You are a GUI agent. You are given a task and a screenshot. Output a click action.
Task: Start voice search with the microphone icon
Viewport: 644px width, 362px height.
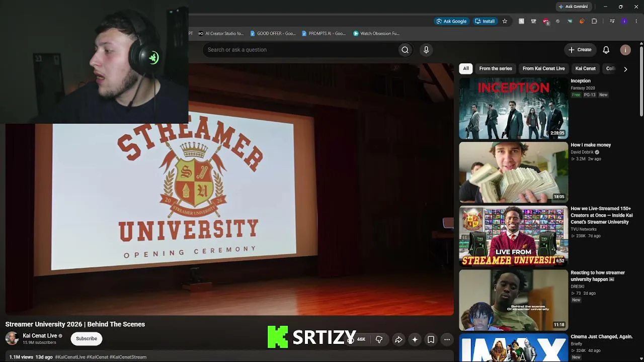click(x=426, y=50)
